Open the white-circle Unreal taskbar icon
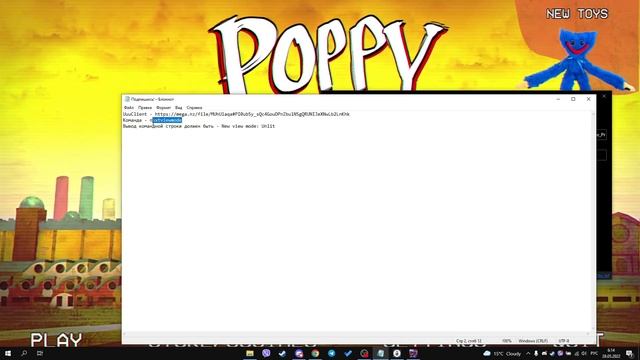 tap(397, 353)
